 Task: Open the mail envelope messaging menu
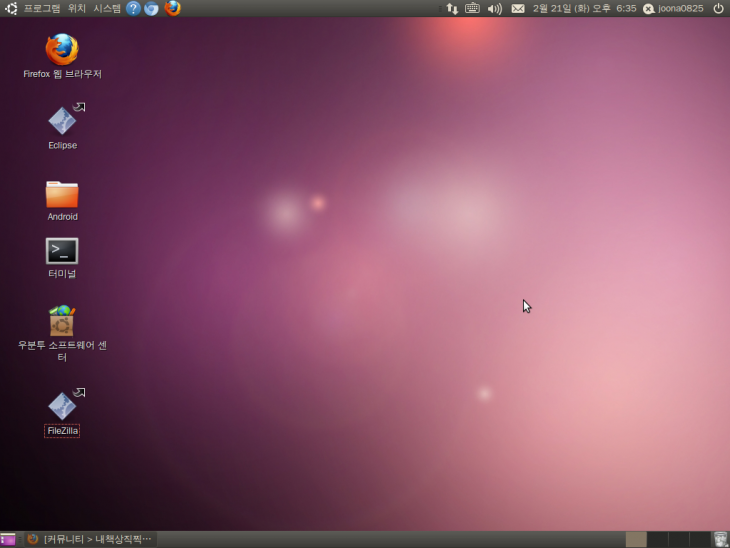pos(518,8)
